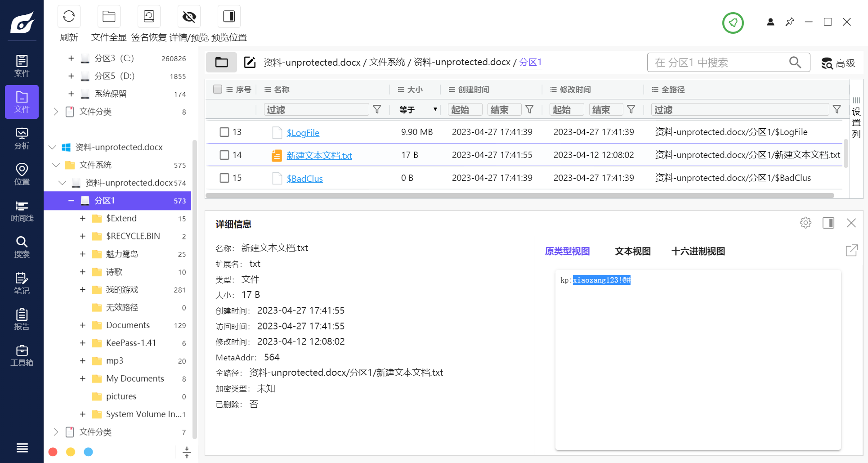Click the edit path pencil icon
Viewport: 868px width, 463px height.
(250, 62)
